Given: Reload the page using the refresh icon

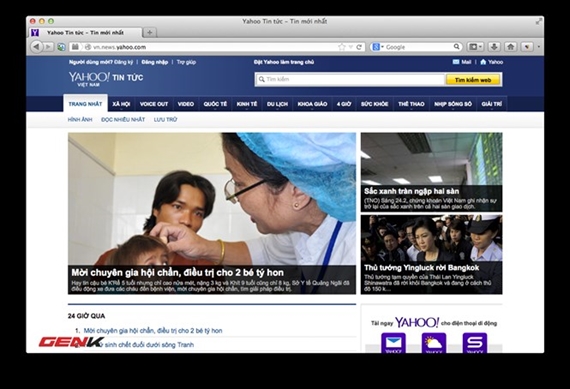Looking at the screenshot, I should (x=359, y=47).
